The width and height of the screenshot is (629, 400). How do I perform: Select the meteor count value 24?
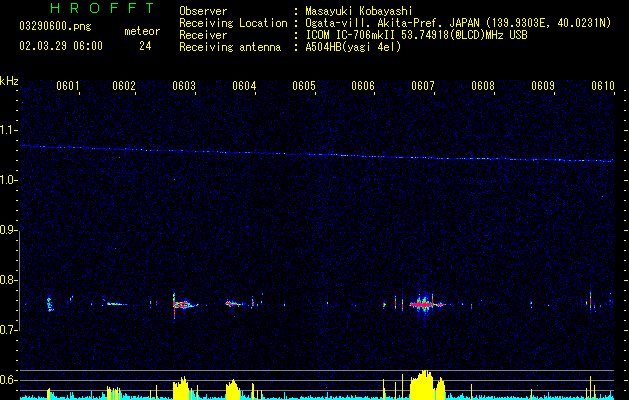click(145, 46)
